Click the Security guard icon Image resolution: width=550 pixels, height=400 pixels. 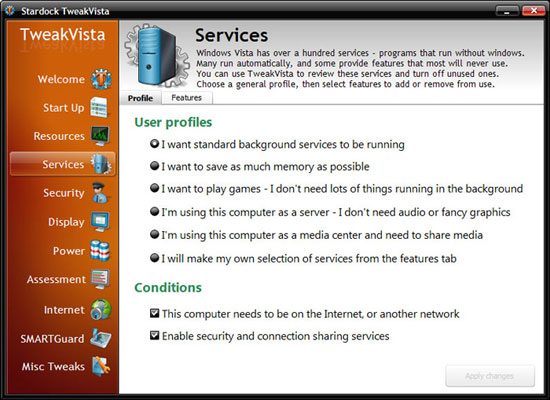[100, 193]
